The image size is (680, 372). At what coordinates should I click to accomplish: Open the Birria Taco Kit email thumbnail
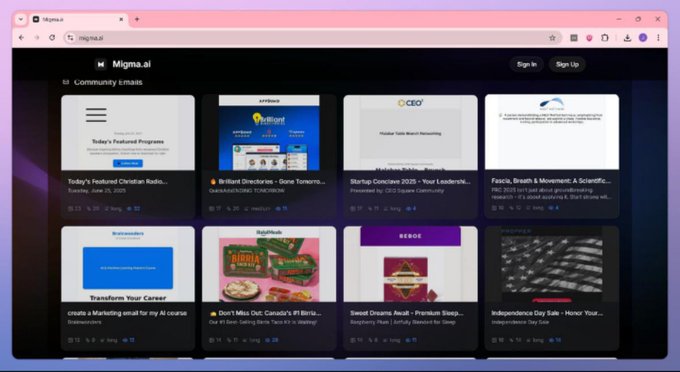pyautogui.click(x=269, y=264)
